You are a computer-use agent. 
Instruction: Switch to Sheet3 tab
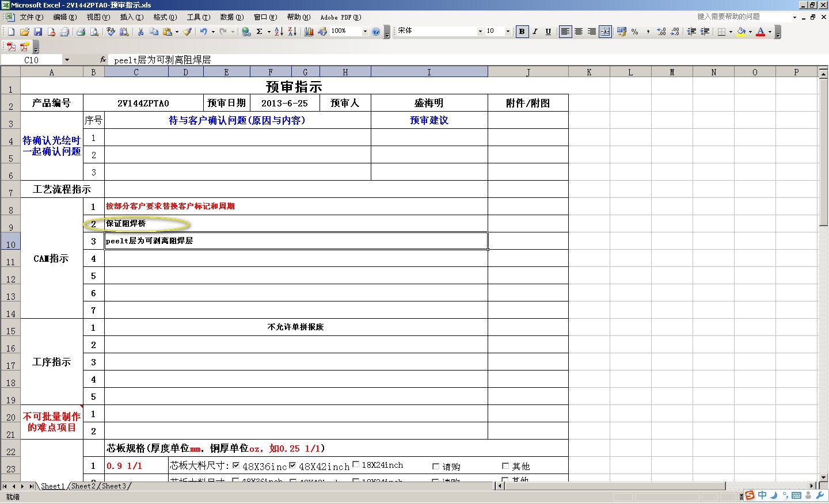point(114,486)
